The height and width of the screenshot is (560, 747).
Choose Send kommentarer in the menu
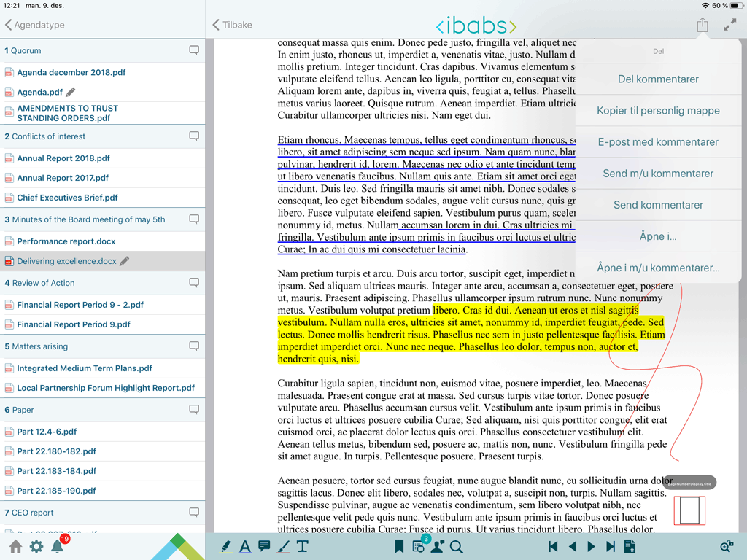coord(658,205)
